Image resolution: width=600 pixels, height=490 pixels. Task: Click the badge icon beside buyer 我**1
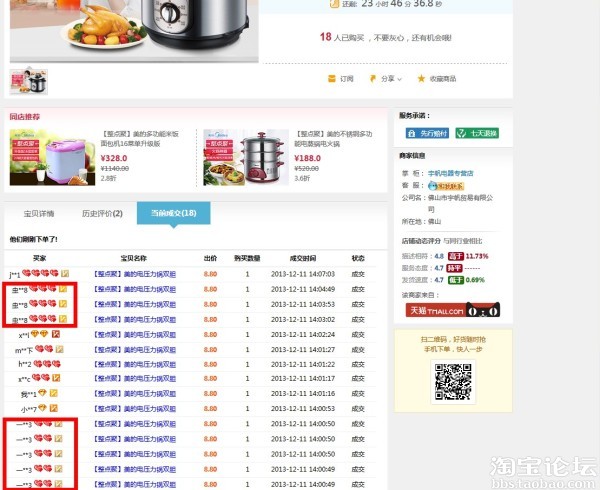point(54,393)
